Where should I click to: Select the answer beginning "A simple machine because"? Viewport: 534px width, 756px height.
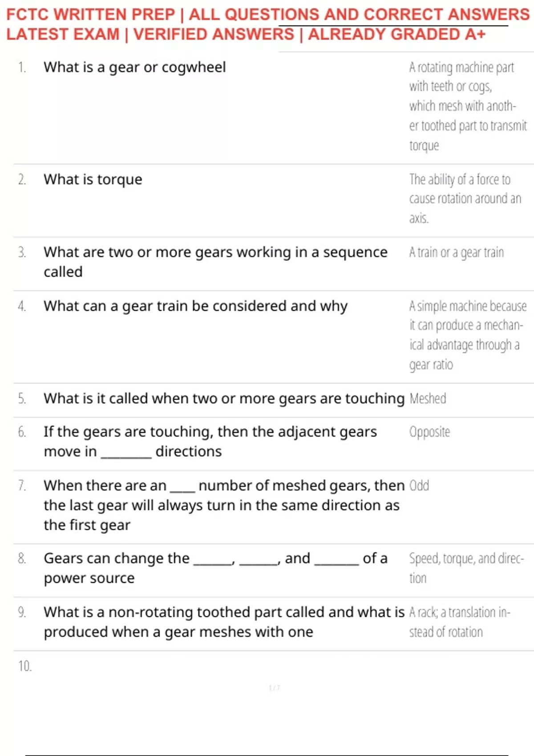[x=467, y=335]
